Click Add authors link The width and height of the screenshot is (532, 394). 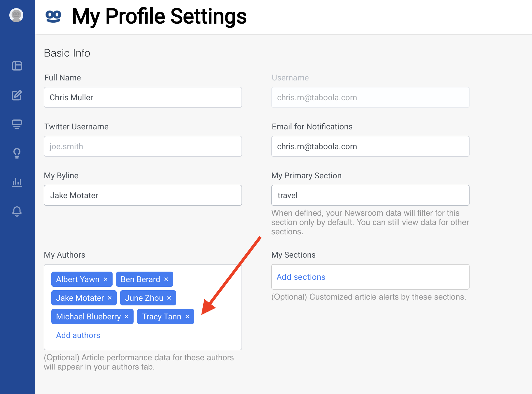[78, 335]
